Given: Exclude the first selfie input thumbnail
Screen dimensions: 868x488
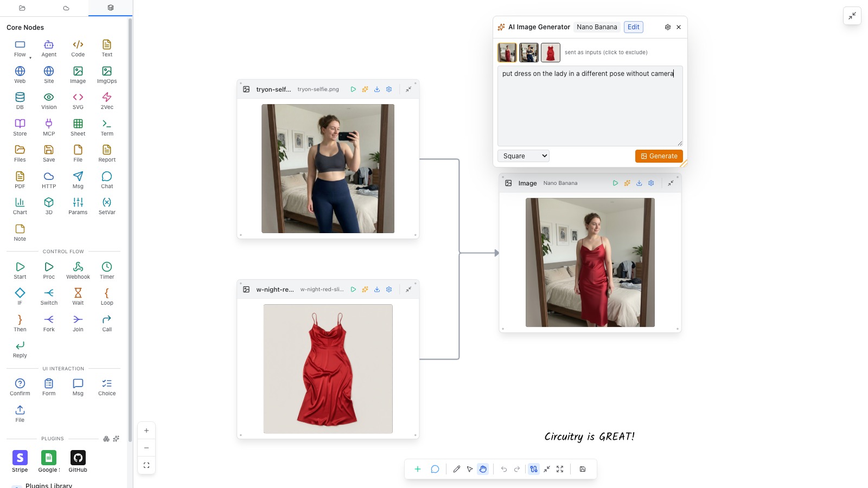Looking at the screenshot, I should click(507, 53).
